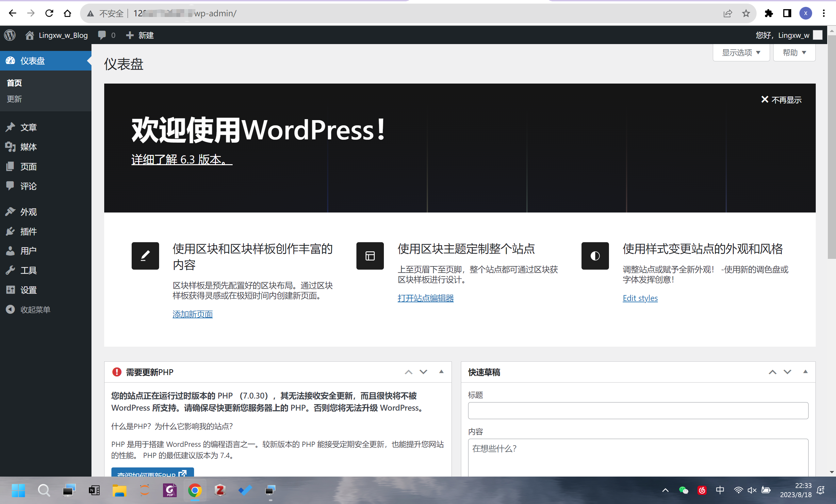Open the 您好, Lingxw_w profile menu
The width and height of the screenshot is (836, 504).
[788, 35]
